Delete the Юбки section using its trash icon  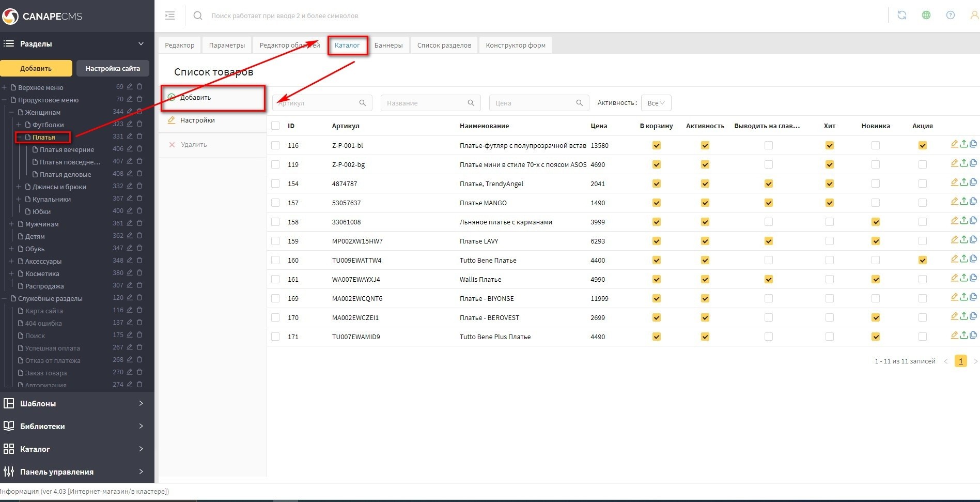(139, 211)
